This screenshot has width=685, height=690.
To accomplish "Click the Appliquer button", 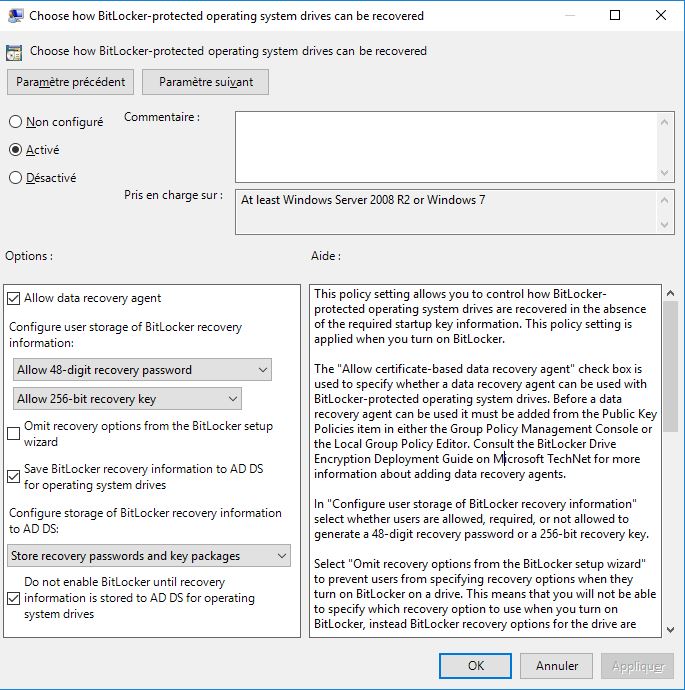I will coord(637,666).
